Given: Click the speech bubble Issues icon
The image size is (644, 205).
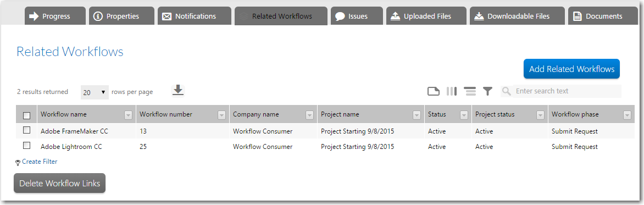Looking at the screenshot, I should click(x=340, y=16).
